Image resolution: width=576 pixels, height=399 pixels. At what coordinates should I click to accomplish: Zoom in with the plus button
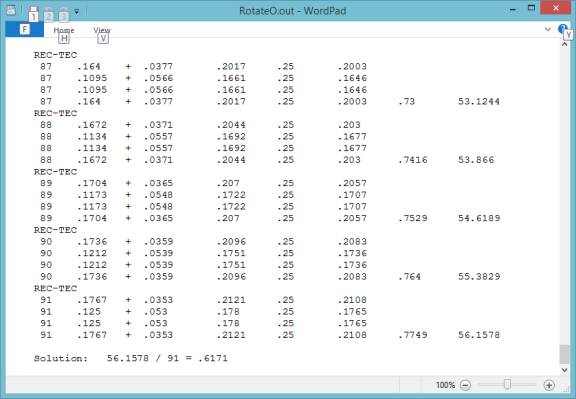click(549, 385)
